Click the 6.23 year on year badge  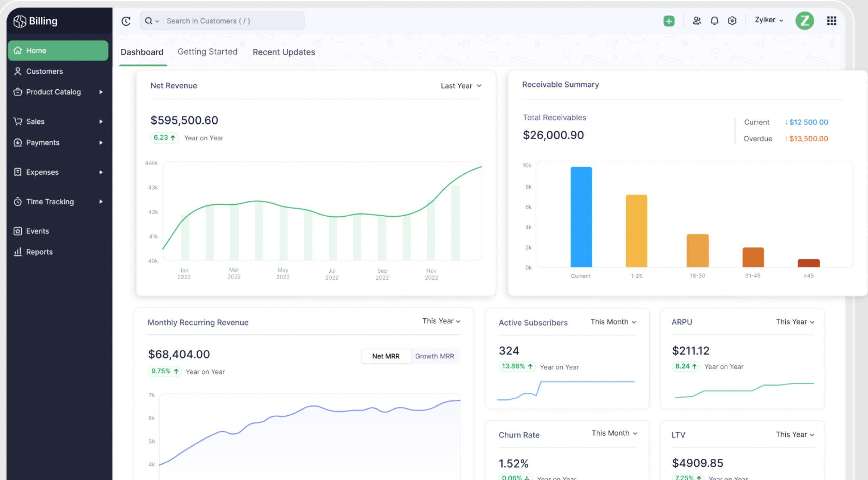164,138
